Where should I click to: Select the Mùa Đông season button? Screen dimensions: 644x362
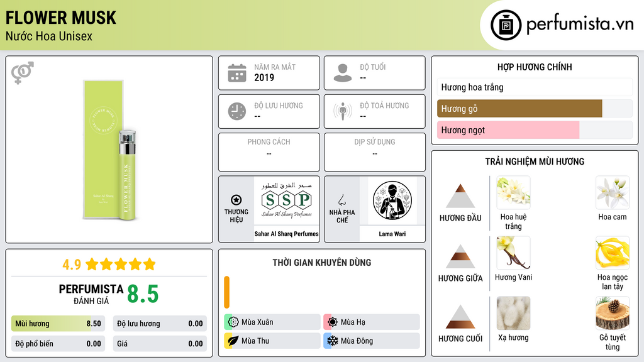point(371,341)
